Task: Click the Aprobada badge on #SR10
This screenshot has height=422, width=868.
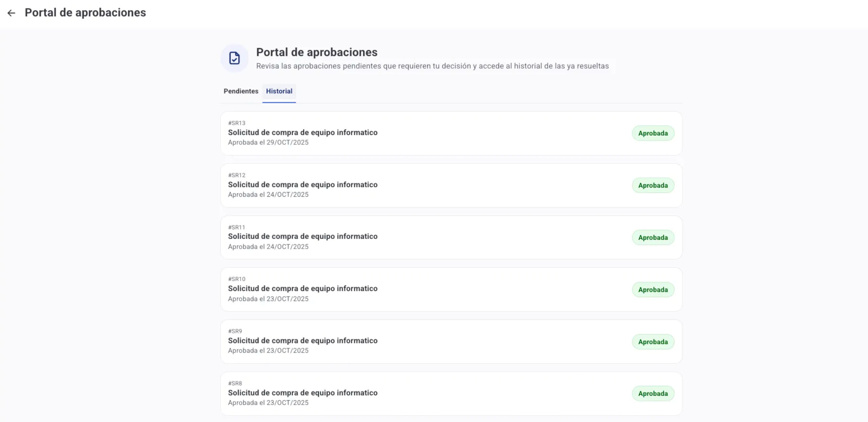Action: coord(652,290)
